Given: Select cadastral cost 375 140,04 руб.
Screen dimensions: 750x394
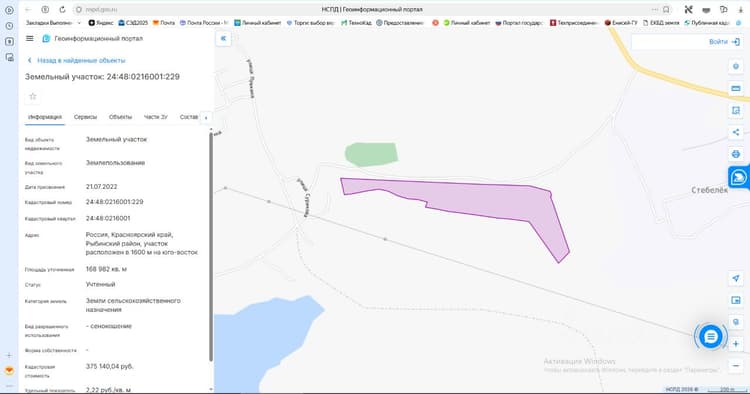Looking at the screenshot, I should coord(110,366).
